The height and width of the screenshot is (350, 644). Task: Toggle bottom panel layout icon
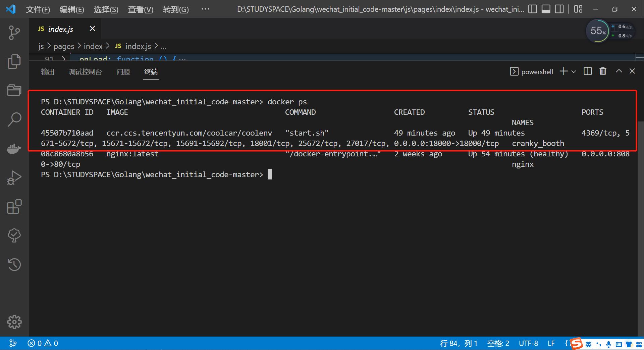[x=546, y=9]
